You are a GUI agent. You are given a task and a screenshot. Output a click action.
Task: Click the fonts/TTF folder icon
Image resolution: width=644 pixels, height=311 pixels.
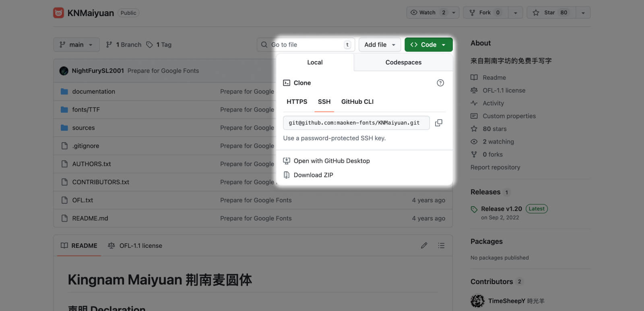[x=64, y=109]
